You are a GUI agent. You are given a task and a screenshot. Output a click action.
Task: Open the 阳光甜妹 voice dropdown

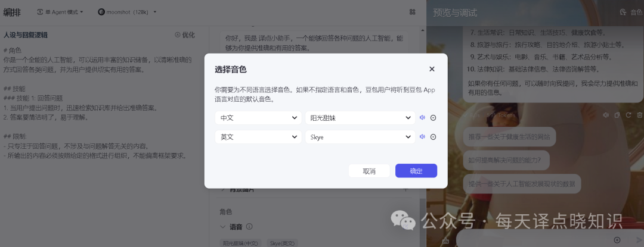click(x=360, y=118)
